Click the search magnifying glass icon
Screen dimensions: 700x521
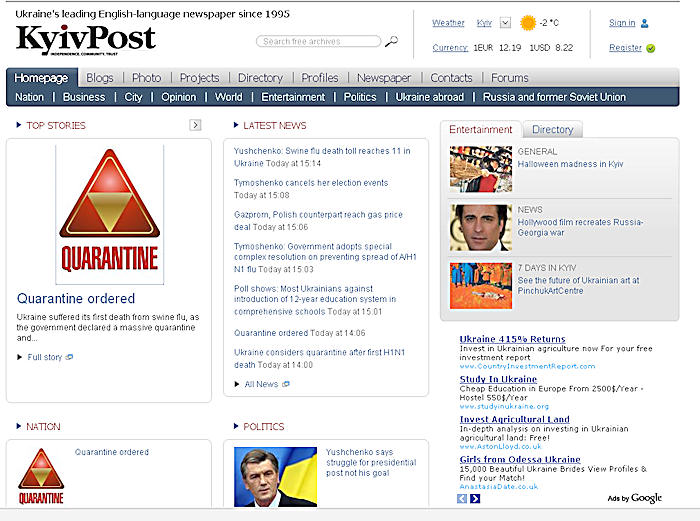[392, 42]
